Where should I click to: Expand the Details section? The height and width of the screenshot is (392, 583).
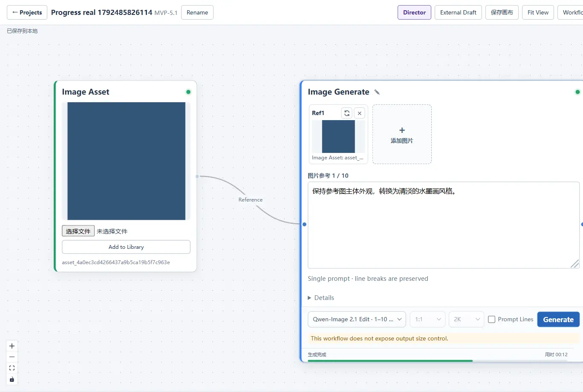click(321, 298)
